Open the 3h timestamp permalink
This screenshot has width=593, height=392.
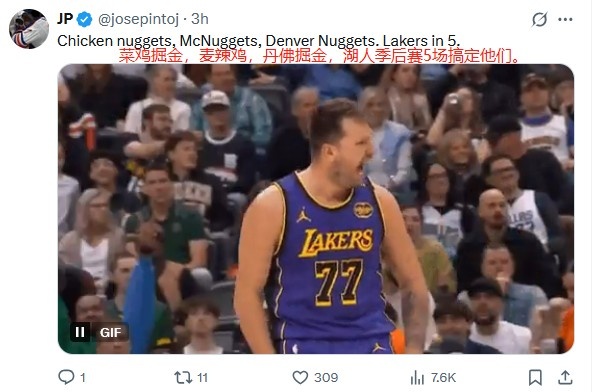click(x=200, y=19)
